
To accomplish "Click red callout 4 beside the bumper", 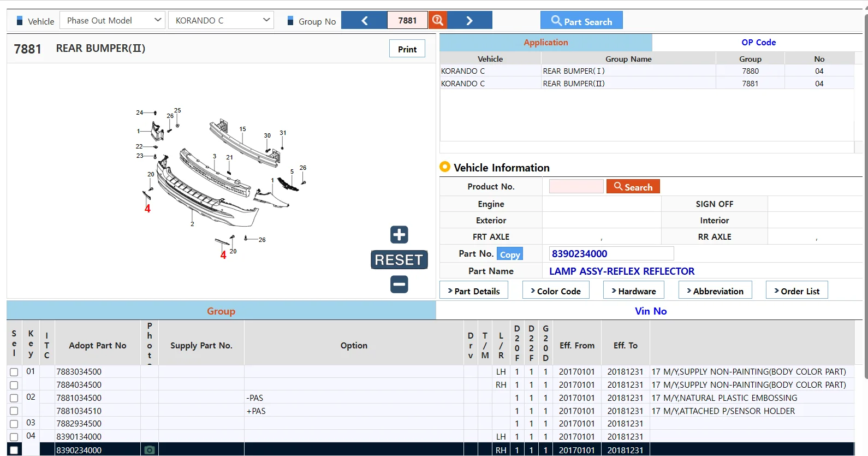I will pos(147,209).
